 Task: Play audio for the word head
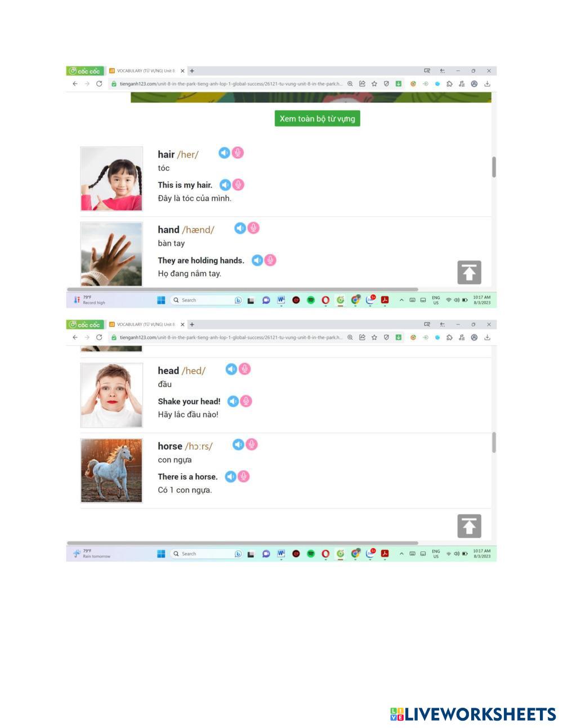click(231, 369)
